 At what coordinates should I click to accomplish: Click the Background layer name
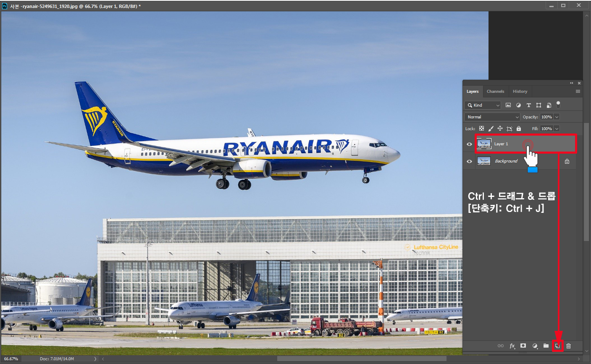[x=506, y=161]
